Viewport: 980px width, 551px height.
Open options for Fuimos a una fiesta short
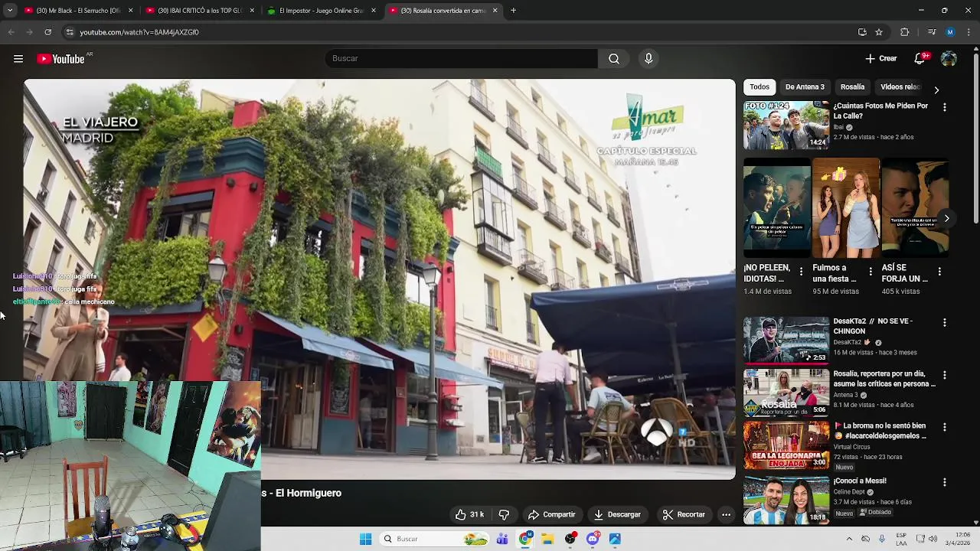coord(871,272)
